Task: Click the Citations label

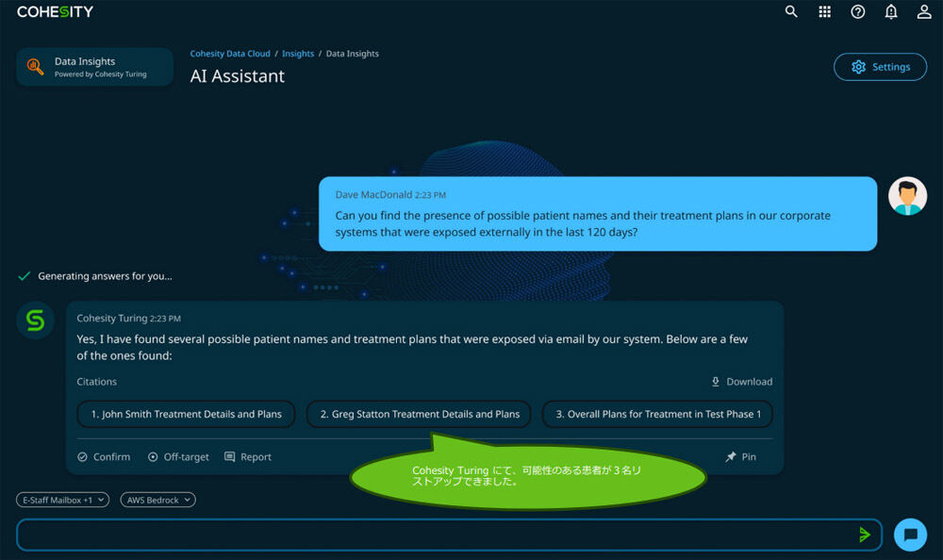Action: (x=97, y=382)
